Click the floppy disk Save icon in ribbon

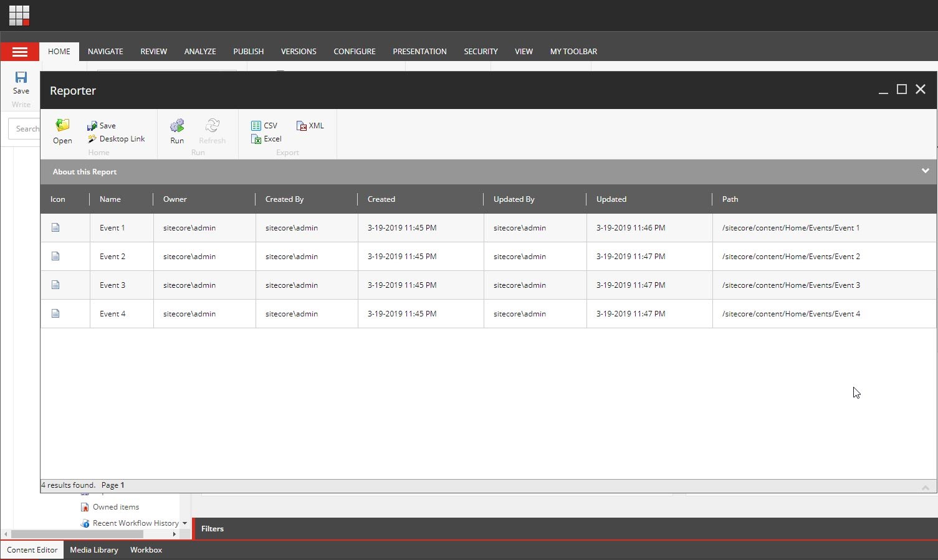click(21, 78)
